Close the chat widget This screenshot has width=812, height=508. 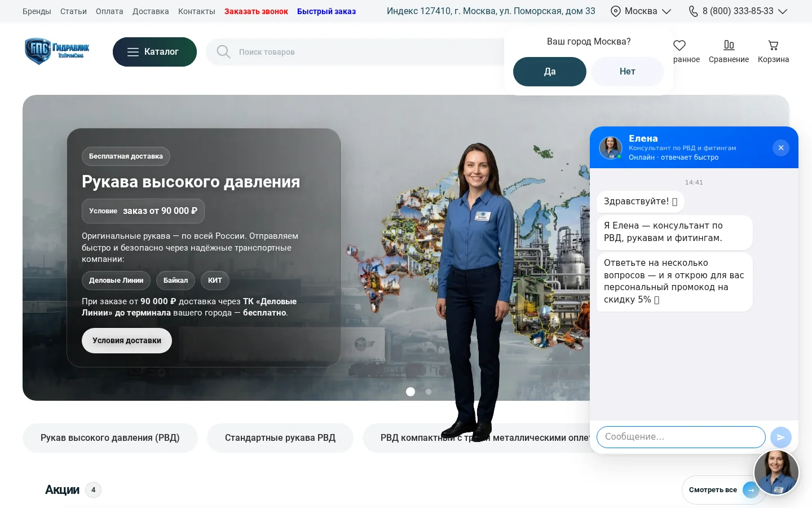(x=781, y=147)
